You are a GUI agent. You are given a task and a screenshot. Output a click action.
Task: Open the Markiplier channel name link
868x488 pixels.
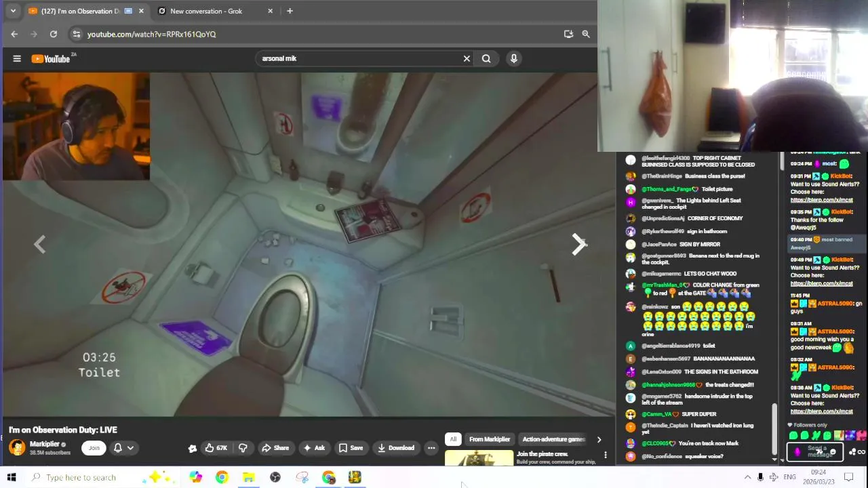click(45, 444)
